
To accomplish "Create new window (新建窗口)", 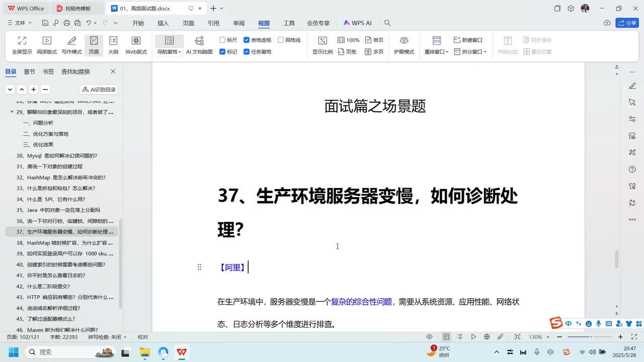I will click(468, 40).
